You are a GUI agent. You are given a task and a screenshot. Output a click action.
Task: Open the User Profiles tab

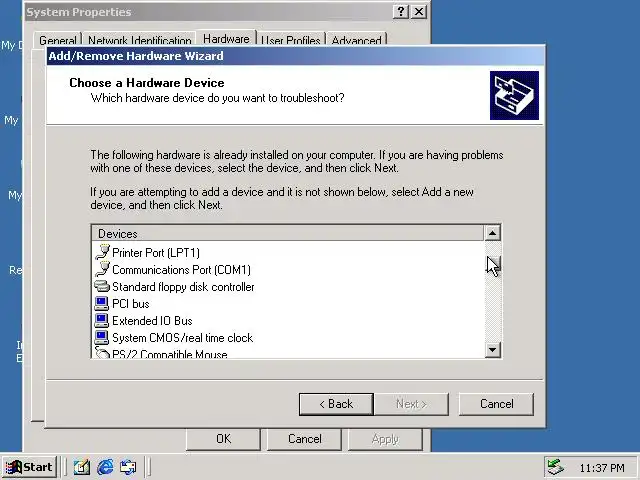pos(291,40)
